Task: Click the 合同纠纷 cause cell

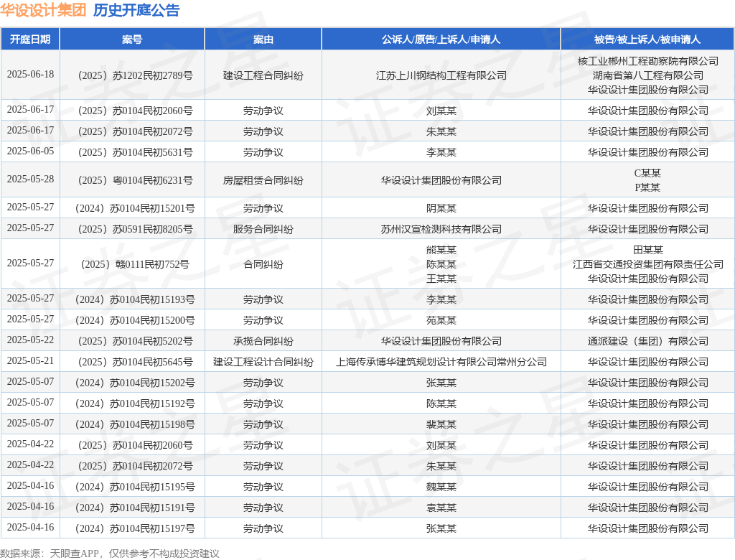Action: 263,264
